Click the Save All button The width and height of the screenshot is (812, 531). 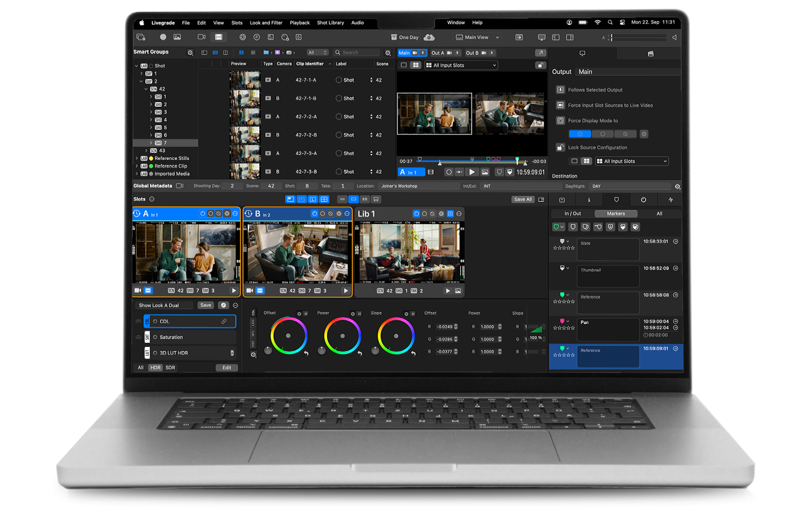(523, 199)
